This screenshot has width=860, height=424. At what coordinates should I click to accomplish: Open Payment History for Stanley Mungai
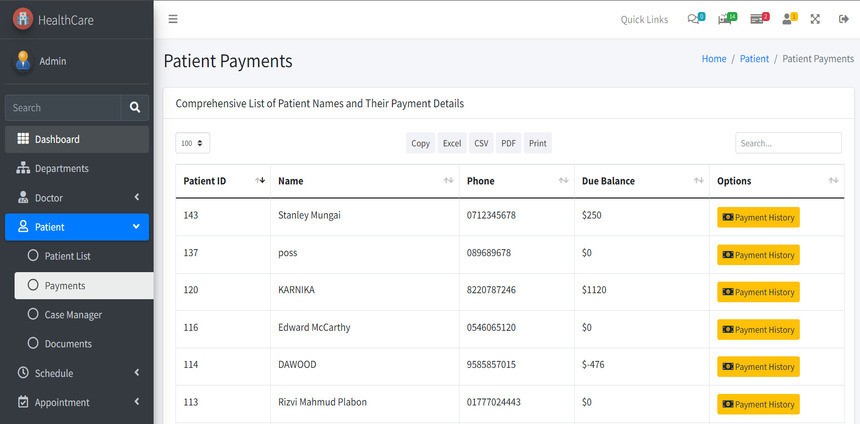pos(758,218)
